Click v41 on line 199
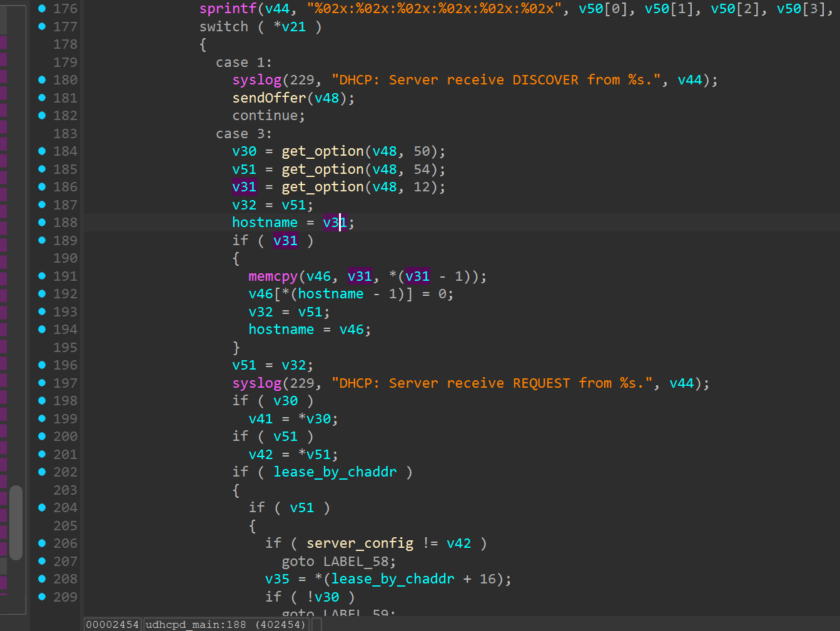 point(261,419)
